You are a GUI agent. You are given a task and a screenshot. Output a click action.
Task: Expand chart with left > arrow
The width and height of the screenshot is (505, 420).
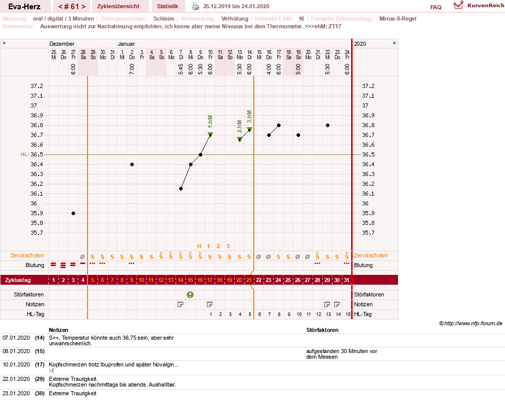click(x=4, y=43)
